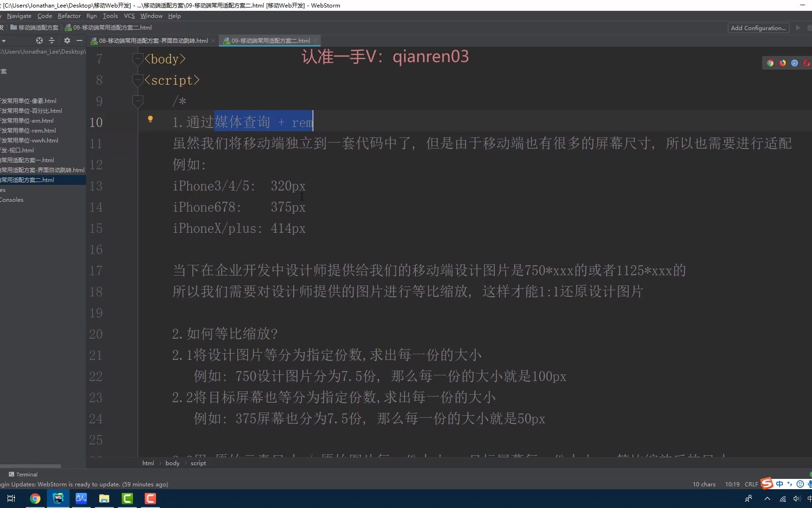Image resolution: width=812 pixels, height=508 pixels.
Task: Toggle Sogou Chinese/English mode 中 button
Action: point(780,484)
